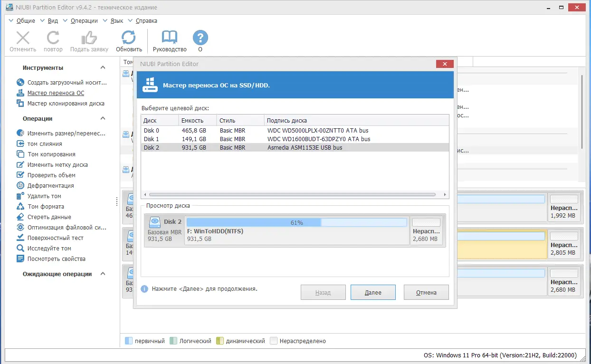Click the sidebar splitter handle dots

117,201
